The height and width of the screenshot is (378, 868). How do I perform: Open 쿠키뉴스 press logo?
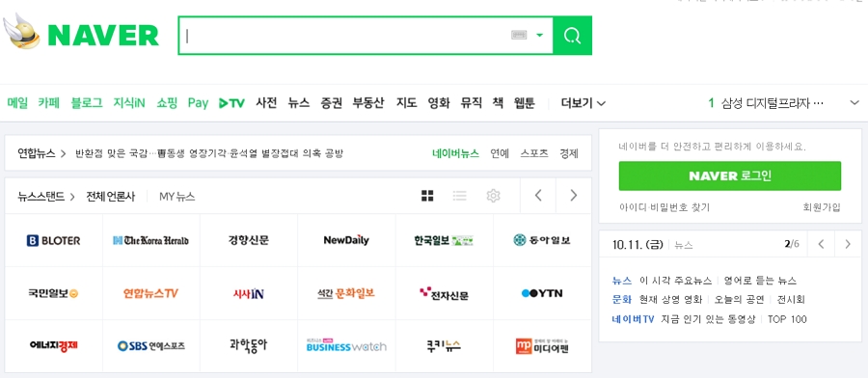(444, 346)
